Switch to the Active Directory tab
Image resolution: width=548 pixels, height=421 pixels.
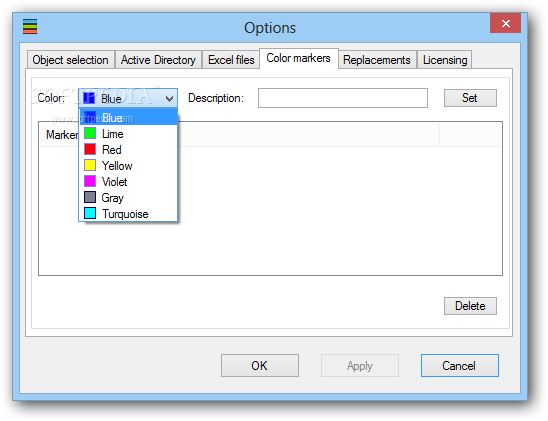coord(158,60)
